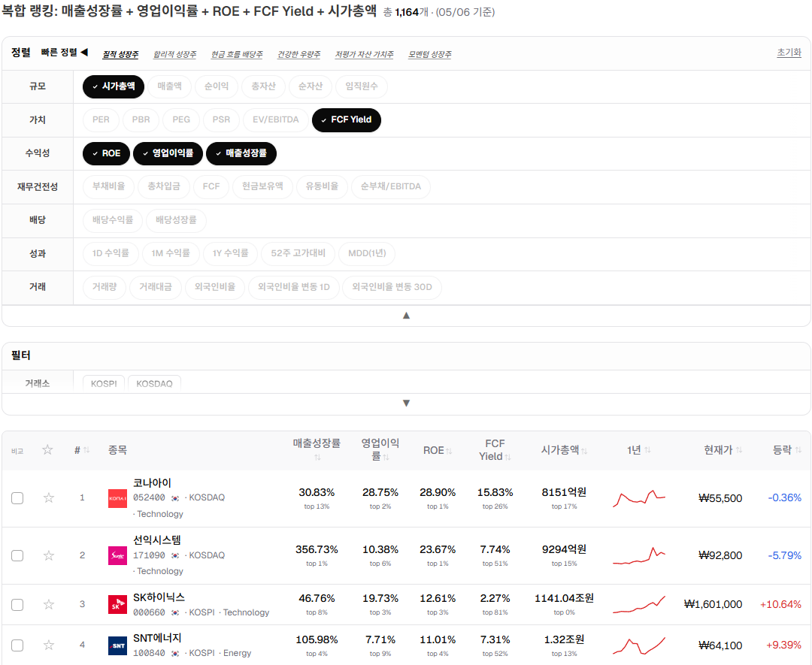Deselect the FCF Yield sort chip
The image size is (812, 665).
click(346, 120)
